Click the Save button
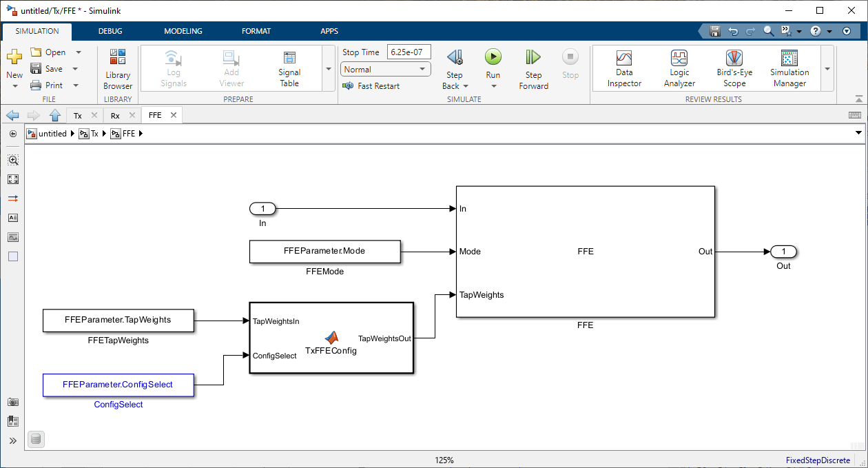Image resolution: width=868 pixels, height=468 pixels. point(46,69)
